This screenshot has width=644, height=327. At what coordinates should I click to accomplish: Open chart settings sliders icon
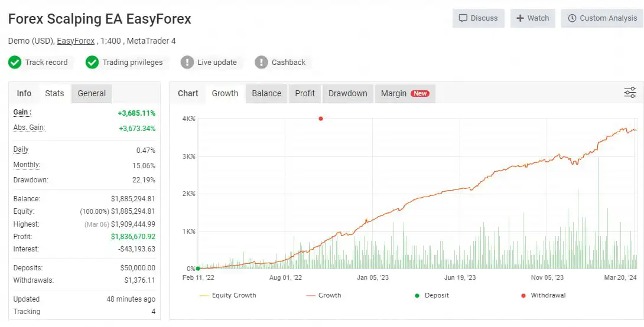pyautogui.click(x=630, y=93)
